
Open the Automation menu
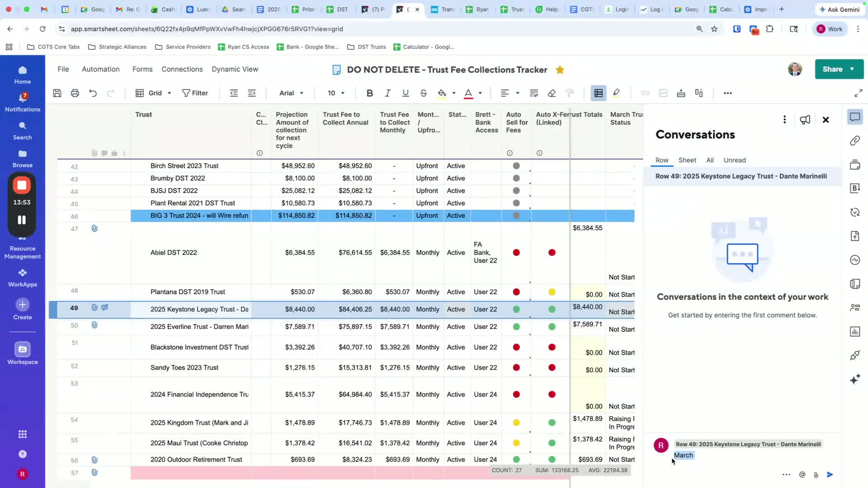(x=100, y=69)
